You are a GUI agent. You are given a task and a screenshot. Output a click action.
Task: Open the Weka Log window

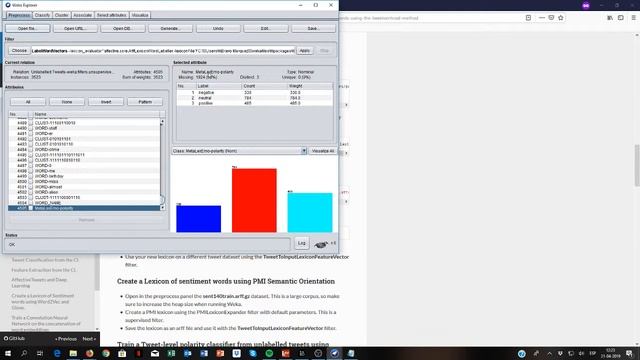[302, 243]
